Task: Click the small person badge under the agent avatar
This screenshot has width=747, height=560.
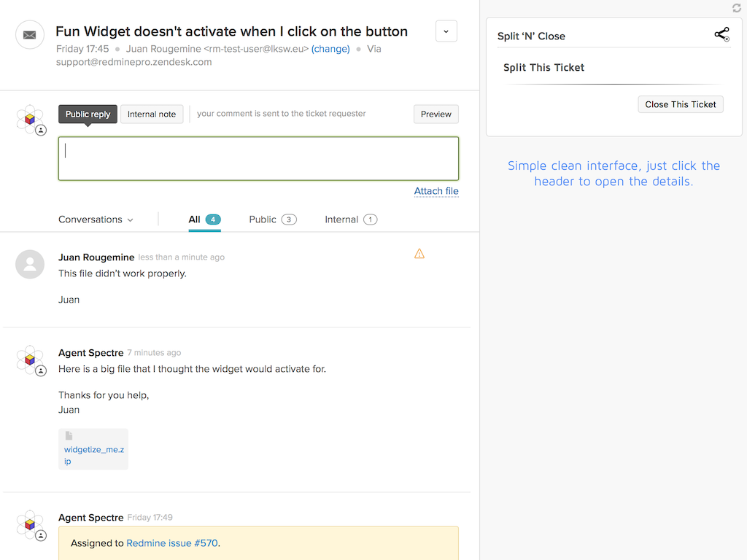Action: click(x=41, y=130)
